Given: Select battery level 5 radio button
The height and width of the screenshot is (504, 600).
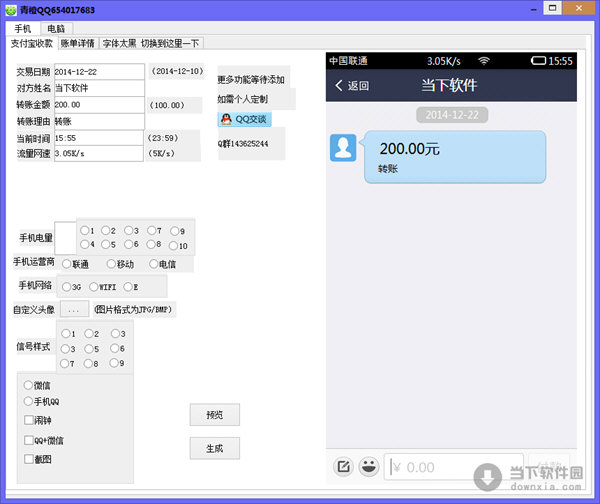Looking at the screenshot, I should click(x=106, y=245).
